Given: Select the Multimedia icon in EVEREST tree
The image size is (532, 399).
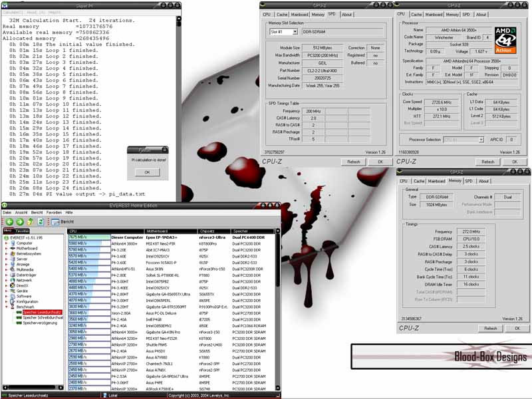Looking at the screenshot, I should tap(13, 269).
